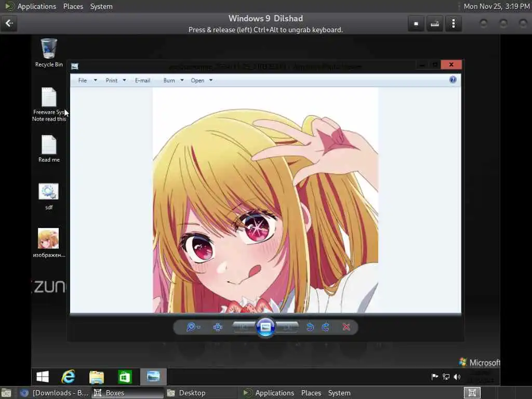Click the workspace switcher in bottom-right panel
Image resolution: width=532 pixels, height=399 pixels.
click(x=472, y=393)
